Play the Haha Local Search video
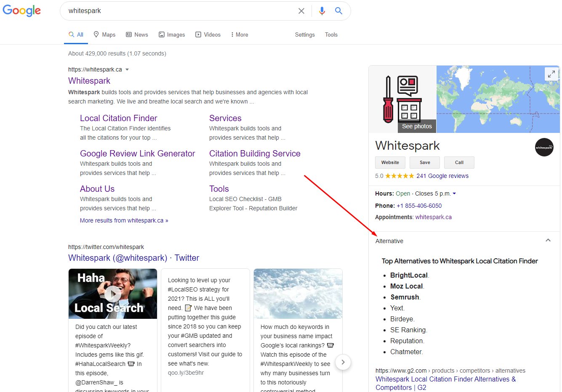This screenshot has width=562, height=392. click(112, 294)
